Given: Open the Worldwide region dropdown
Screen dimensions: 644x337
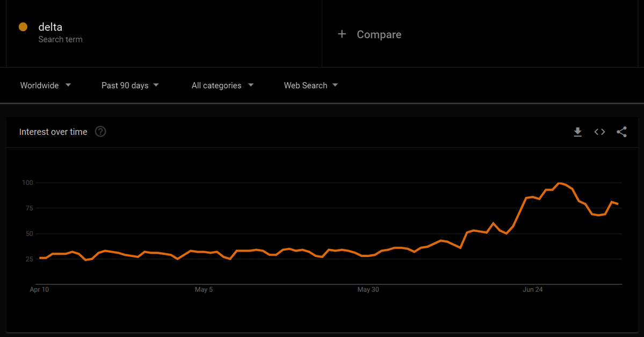Looking at the screenshot, I should click(46, 85).
